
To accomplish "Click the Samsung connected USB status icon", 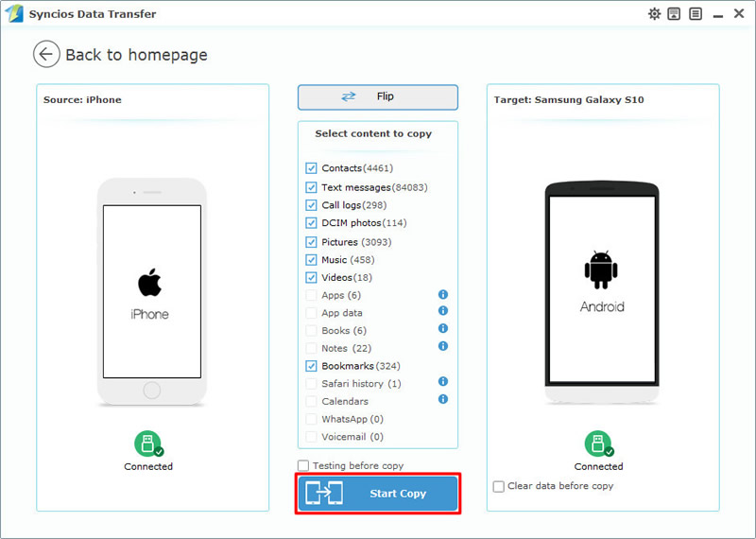I will (599, 443).
